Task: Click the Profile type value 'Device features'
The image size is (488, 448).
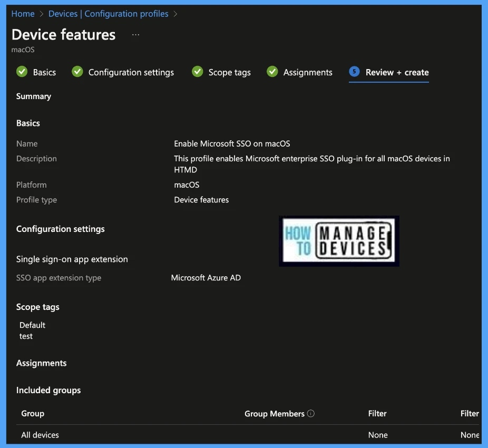Action: coord(201,200)
